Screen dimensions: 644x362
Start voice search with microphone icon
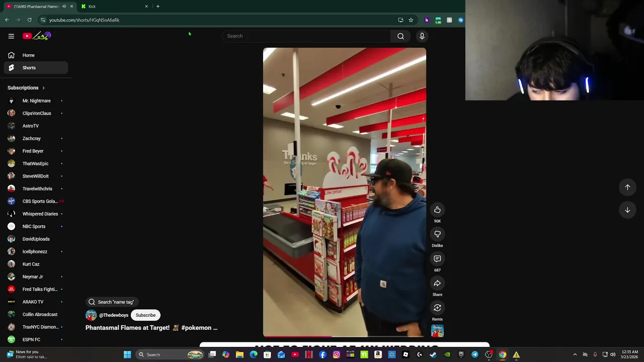pos(422,36)
